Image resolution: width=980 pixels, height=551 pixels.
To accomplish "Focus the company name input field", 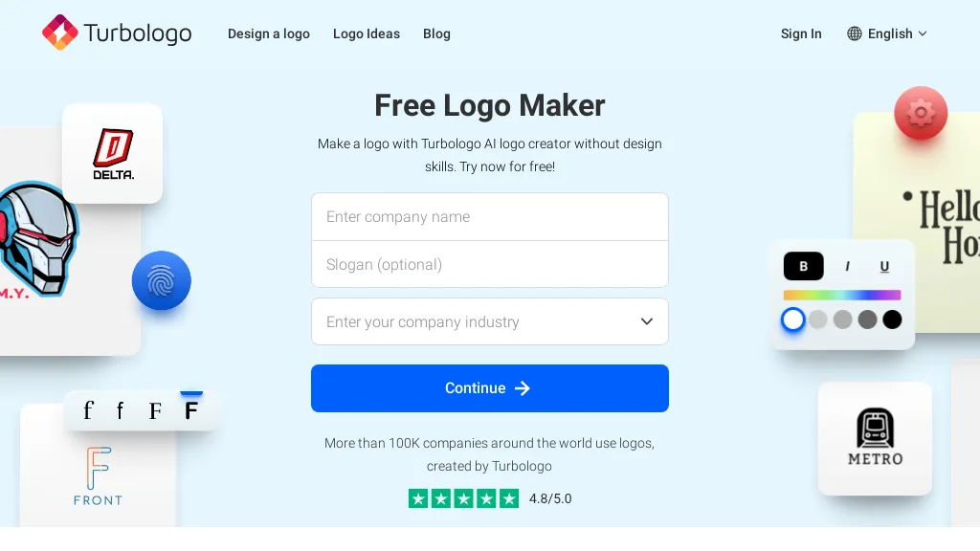I will (x=490, y=217).
